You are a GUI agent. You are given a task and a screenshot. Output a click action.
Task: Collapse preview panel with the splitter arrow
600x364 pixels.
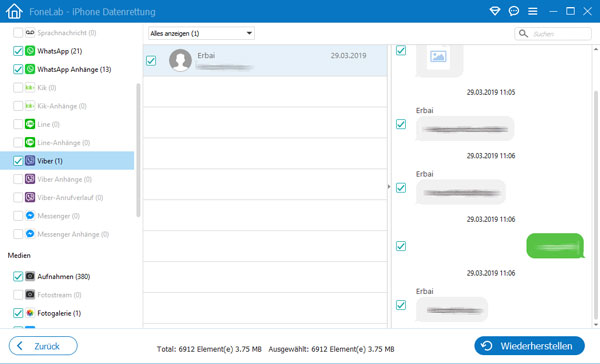click(x=389, y=187)
